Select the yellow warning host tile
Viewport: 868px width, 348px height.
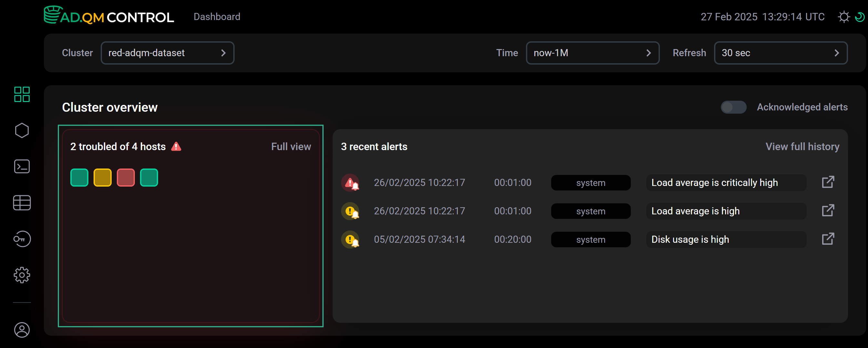(x=102, y=177)
